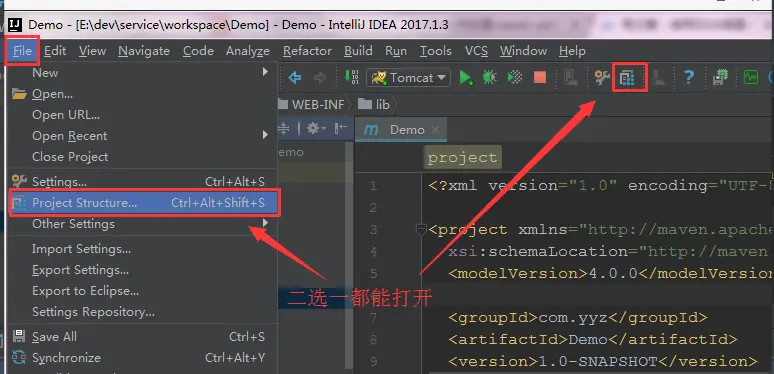The height and width of the screenshot is (374, 774).
Task: Open the File menu
Action: click(x=22, y=51)
